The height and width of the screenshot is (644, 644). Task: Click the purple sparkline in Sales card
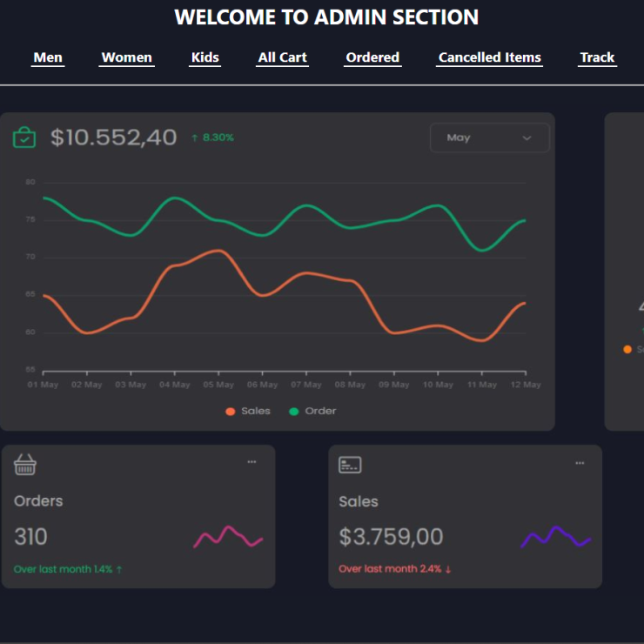(555, 537)
